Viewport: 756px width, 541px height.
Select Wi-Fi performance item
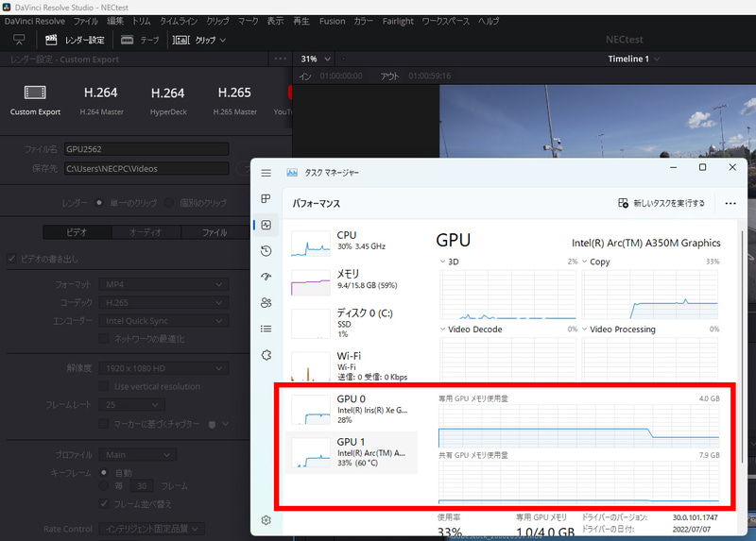(351, 365)
